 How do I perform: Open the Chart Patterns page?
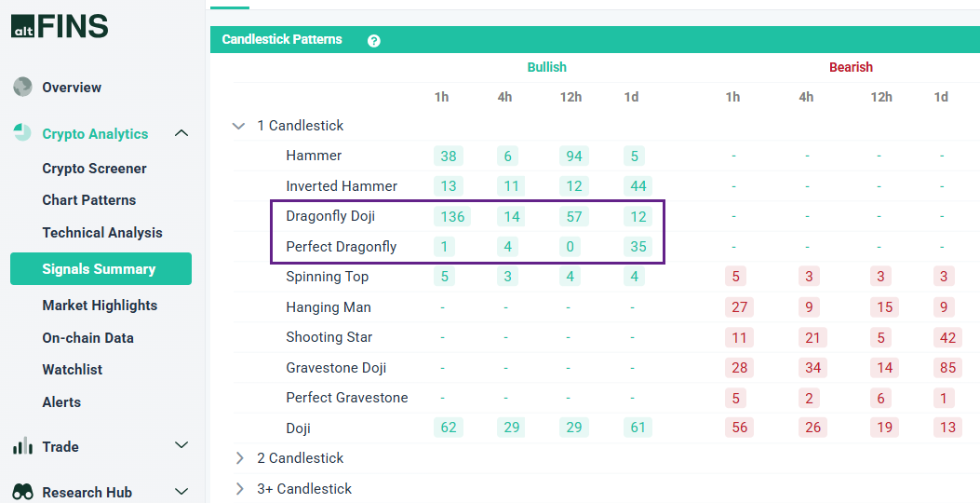[x=88, y=200]
